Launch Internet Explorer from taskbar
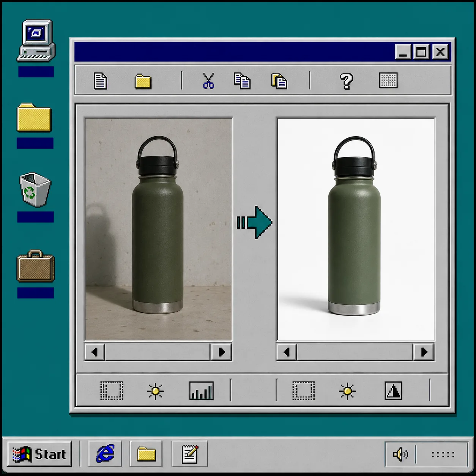The image size is (476, 476). pos(105,454)
